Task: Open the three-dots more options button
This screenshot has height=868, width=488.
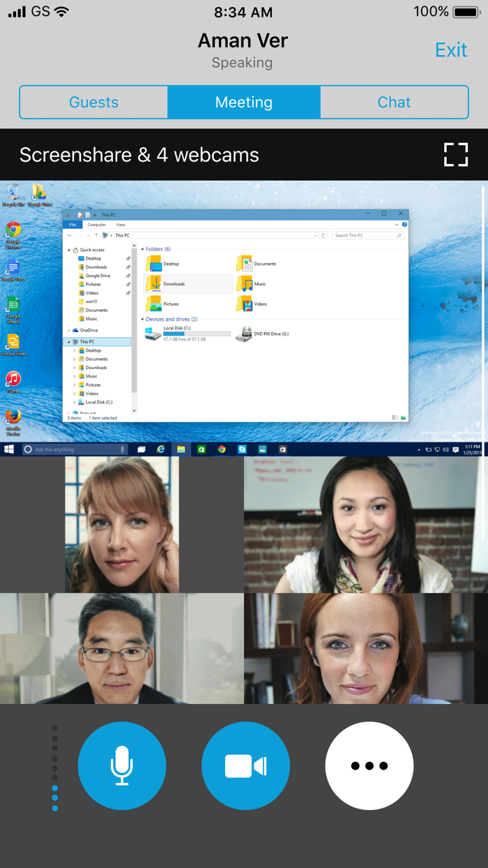Action: tap(369, 765)
